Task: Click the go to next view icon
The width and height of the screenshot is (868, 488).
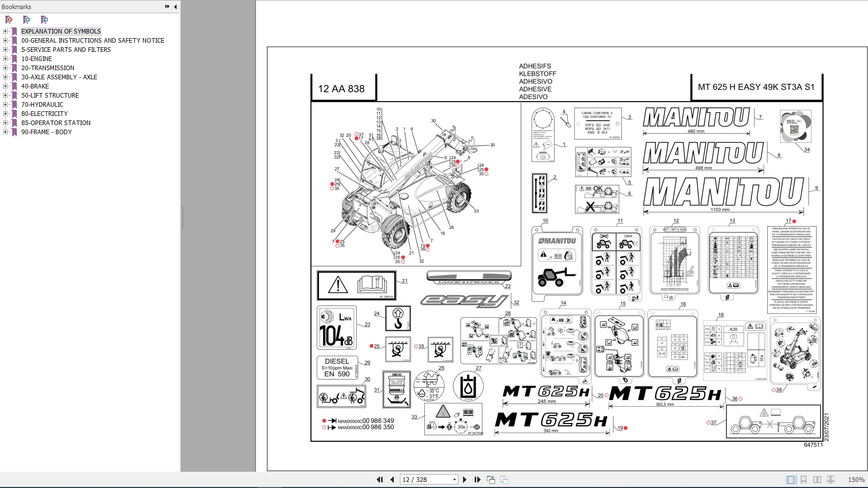Action: tap(504, 479)
